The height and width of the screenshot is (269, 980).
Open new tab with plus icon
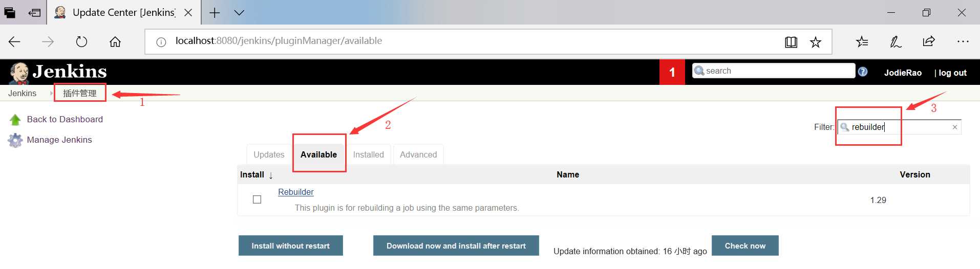click(x=215, y=13)
